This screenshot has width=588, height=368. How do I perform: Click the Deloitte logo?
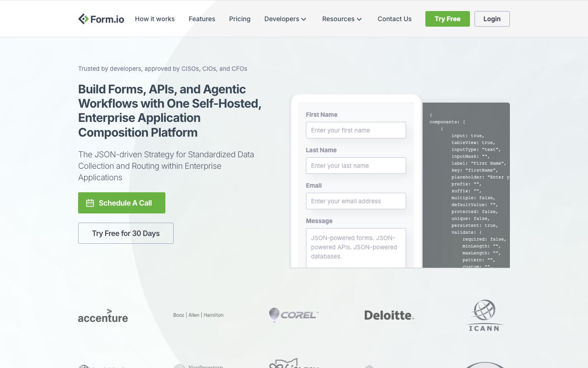[390, 315]
